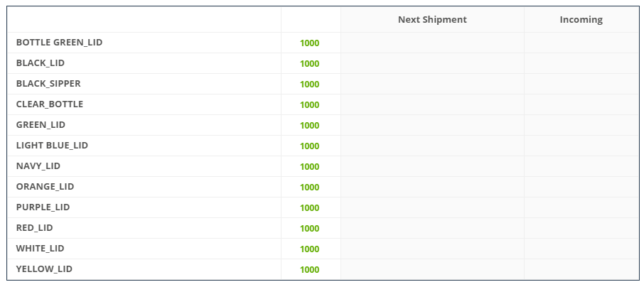This screenshot has height=287, width=644.
Task: Choose the WHITE_LID row label
Action: (x=41, y=248)
